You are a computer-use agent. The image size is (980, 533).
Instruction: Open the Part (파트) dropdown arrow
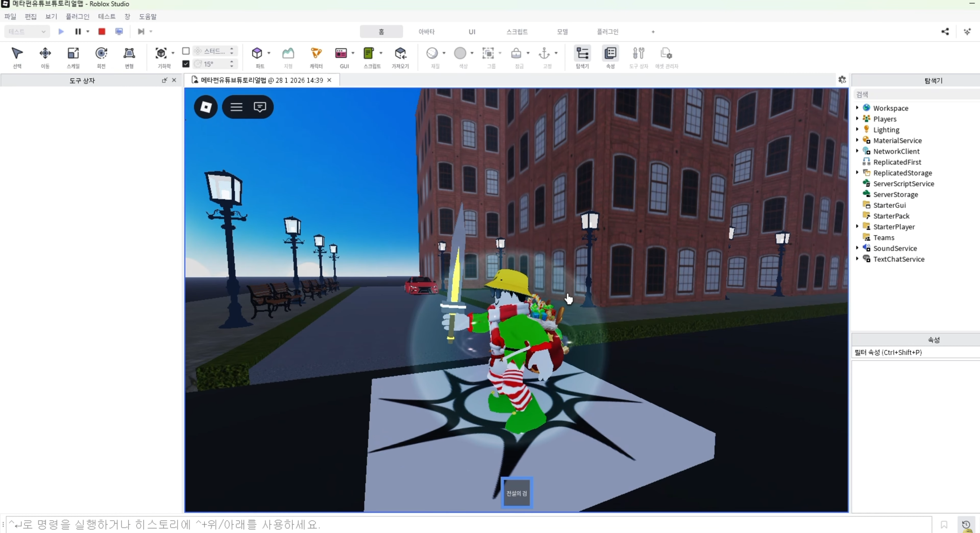point(269,53)
